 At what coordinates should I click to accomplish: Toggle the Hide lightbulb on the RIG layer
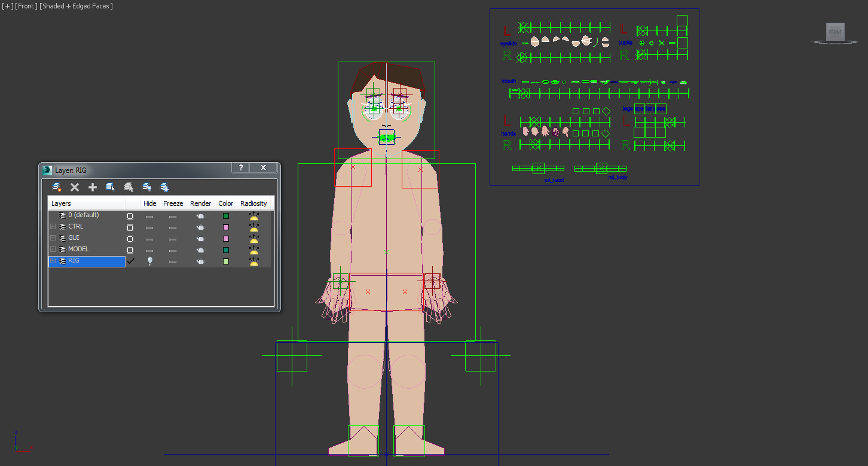(x=149, y=261)
